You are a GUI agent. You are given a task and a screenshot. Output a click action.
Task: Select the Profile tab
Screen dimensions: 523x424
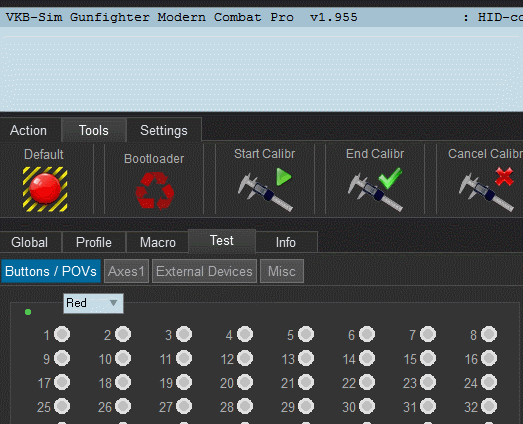[94, 242]
